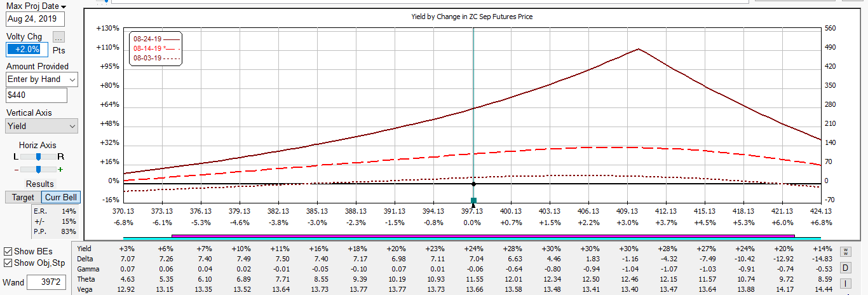The height and width of the screenshot is (295, 868).
Task: Select the Target results button
Action: [x=23, y=198]
